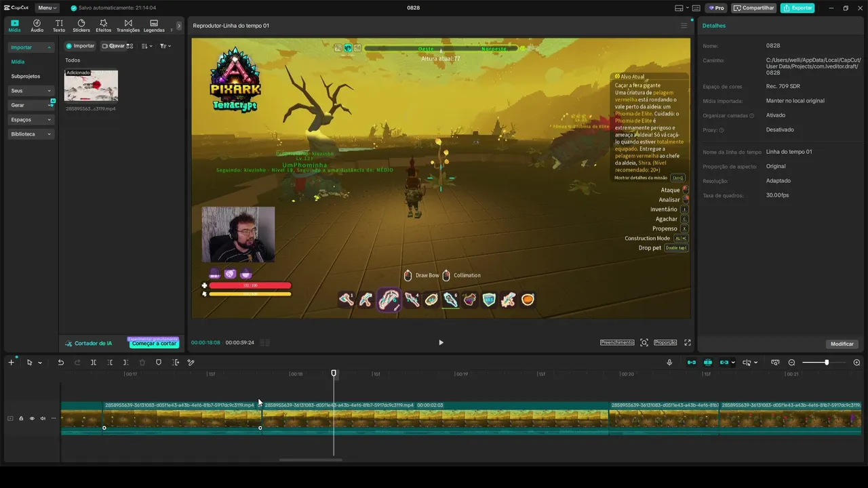
Task: Split the clip at the playhead
Action: click(x=94, y=363)
